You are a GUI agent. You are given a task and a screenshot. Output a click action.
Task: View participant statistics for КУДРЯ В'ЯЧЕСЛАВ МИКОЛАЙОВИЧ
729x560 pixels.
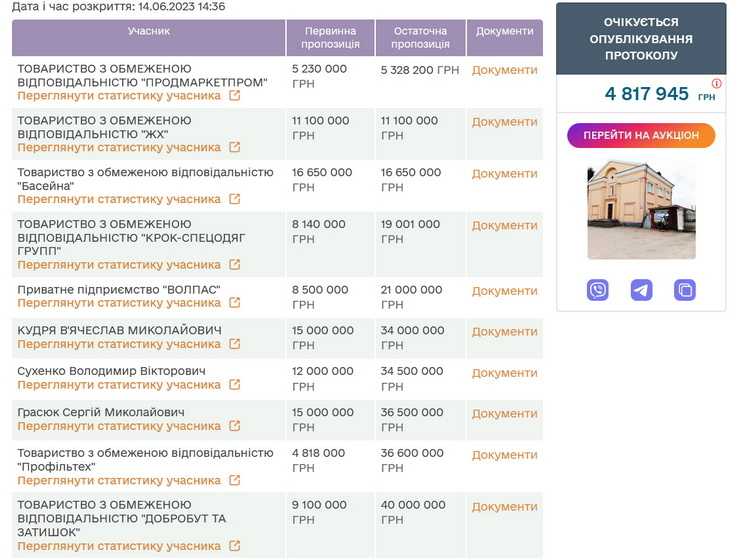[119, 344]
